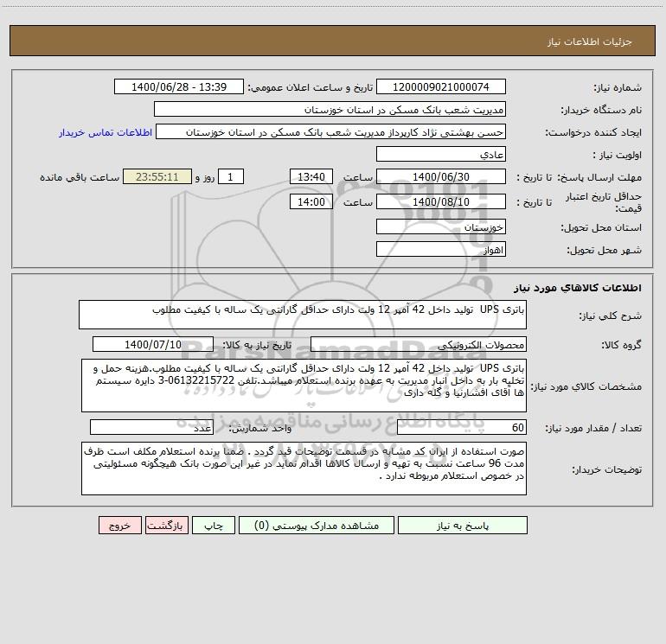Image resolution: width=666 pixels, height=644 pixels.
Task: Click the remaining time countdown 23:55:11
Action: [x=157, y=176]
